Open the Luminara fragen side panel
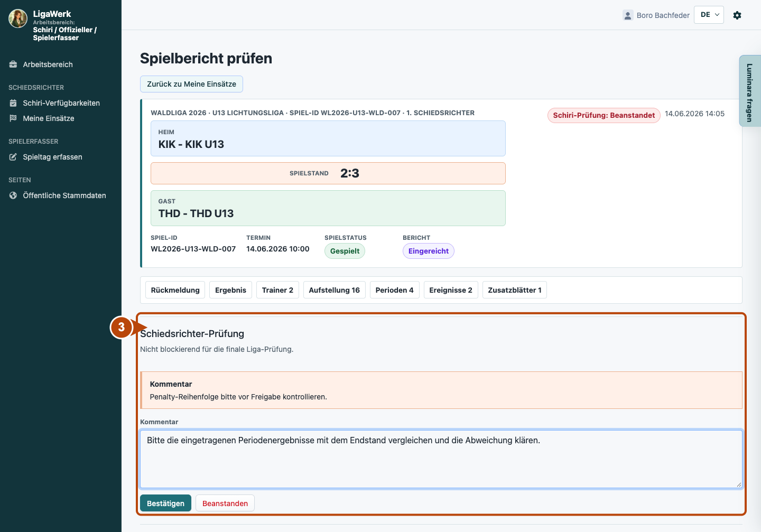761x532 pixels. [750, 91]
